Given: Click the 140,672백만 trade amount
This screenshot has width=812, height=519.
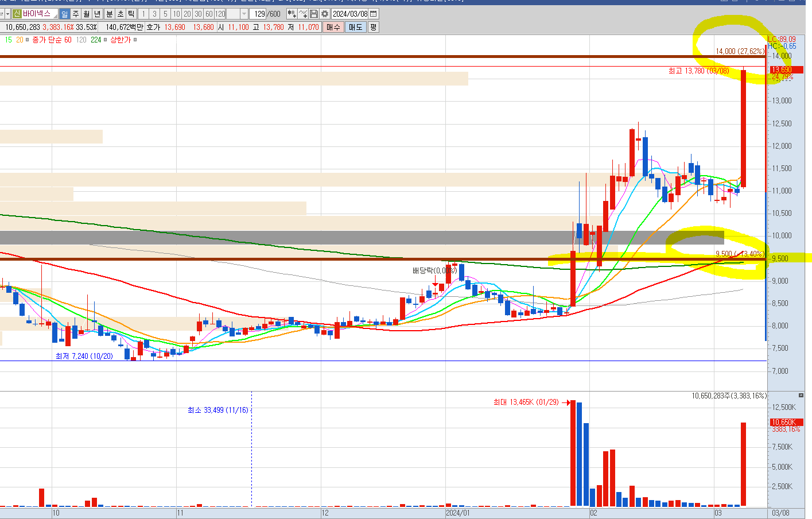Looking at the screenshot, I should pyautogui.click(x=124, y=27).
